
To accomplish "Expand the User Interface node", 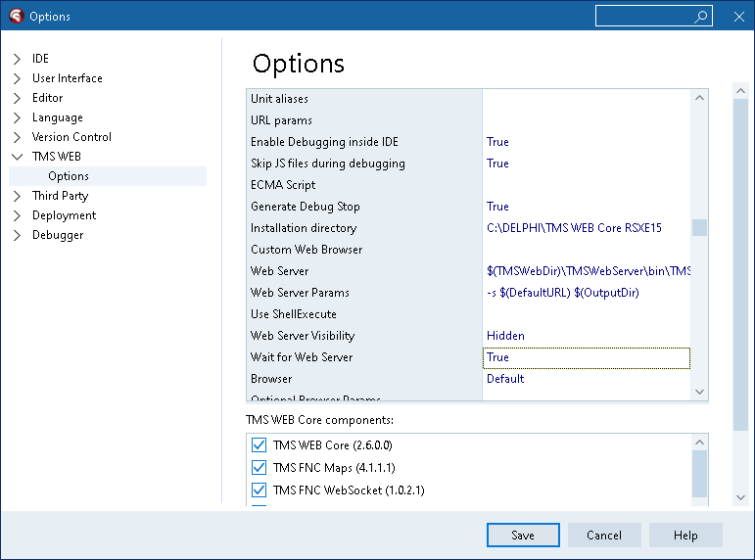I will coord(17,78).
